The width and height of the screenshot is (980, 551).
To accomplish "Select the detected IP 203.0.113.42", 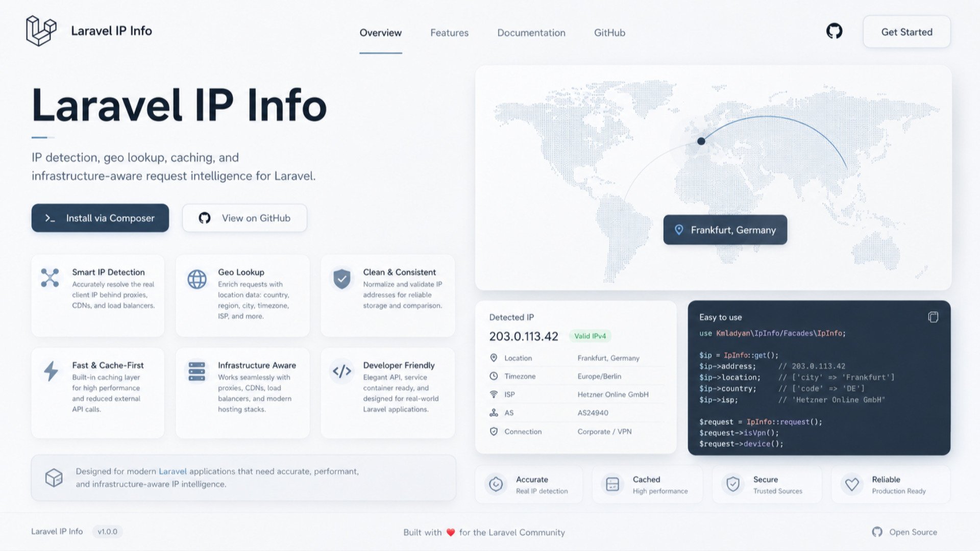I will (524, 336).
